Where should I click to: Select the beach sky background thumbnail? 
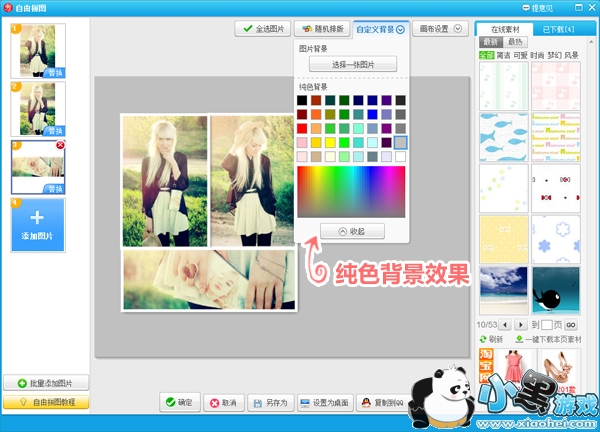[504, 291]
